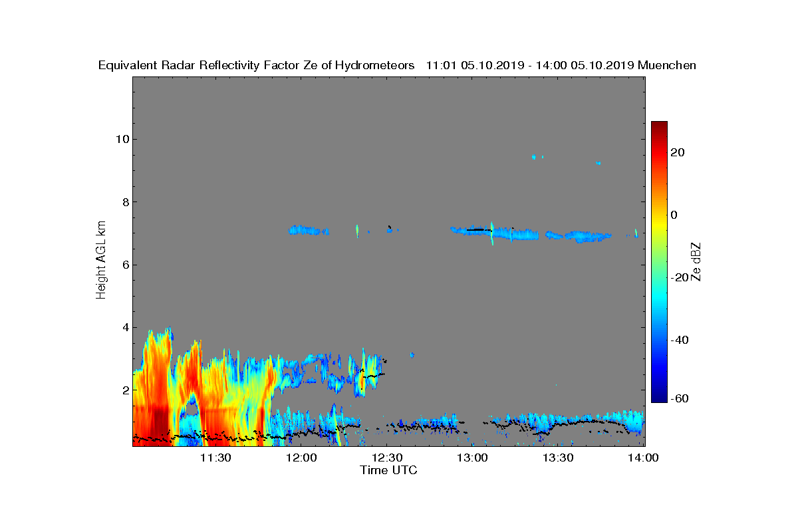Click the colorbar tick label -40
This screenshot has width=798, height=532.
(x=680, y=340)
